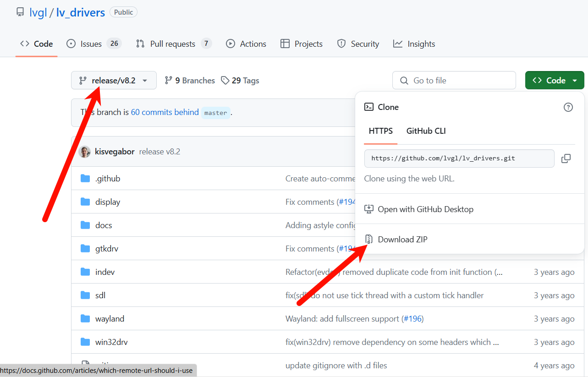Click the wayland folder icon
The width and height of the screenshot is (588, 377).
(85, 318)
